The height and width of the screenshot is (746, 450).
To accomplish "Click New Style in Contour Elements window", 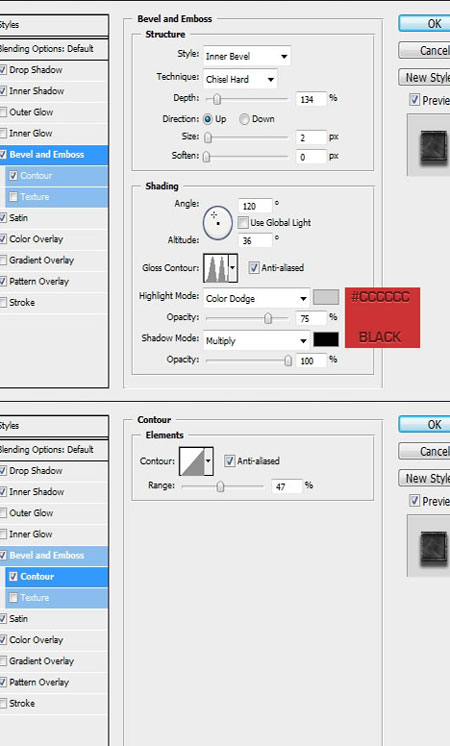I will click(x=424, y=478).
